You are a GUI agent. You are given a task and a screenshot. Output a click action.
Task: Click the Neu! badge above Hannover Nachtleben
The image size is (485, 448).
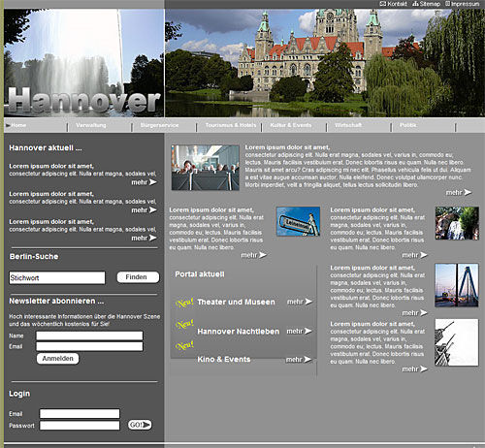coord(184,324)
